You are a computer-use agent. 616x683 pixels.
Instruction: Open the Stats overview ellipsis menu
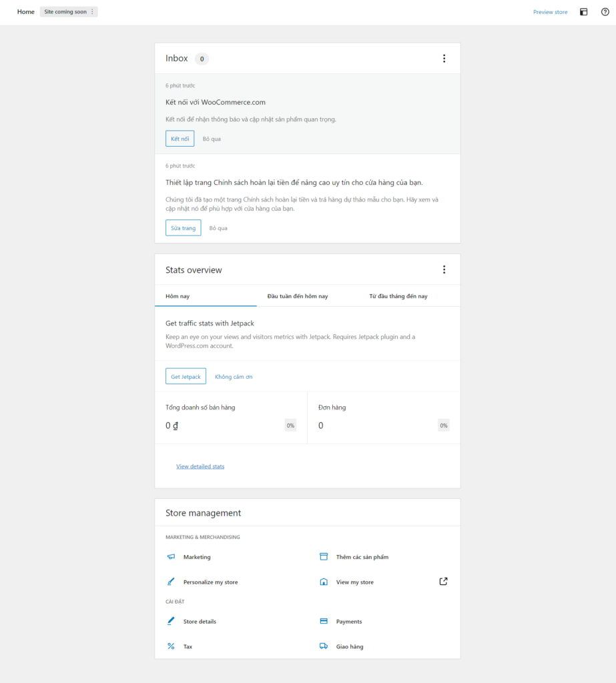point(444,270)
